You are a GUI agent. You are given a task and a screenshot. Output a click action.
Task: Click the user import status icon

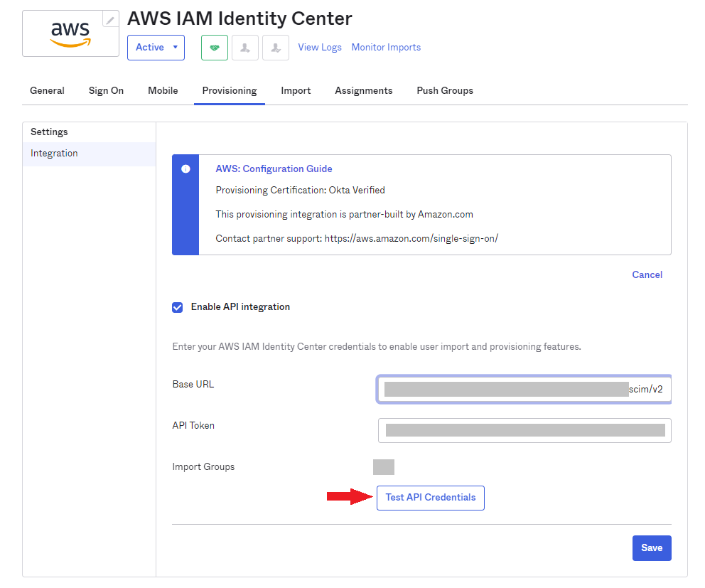245,48
